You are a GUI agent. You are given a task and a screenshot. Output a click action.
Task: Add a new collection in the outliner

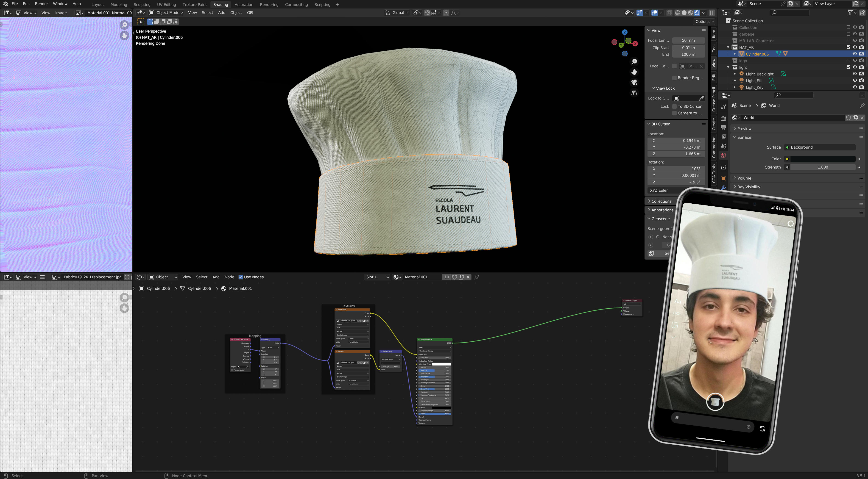click(x=862, y=13)
